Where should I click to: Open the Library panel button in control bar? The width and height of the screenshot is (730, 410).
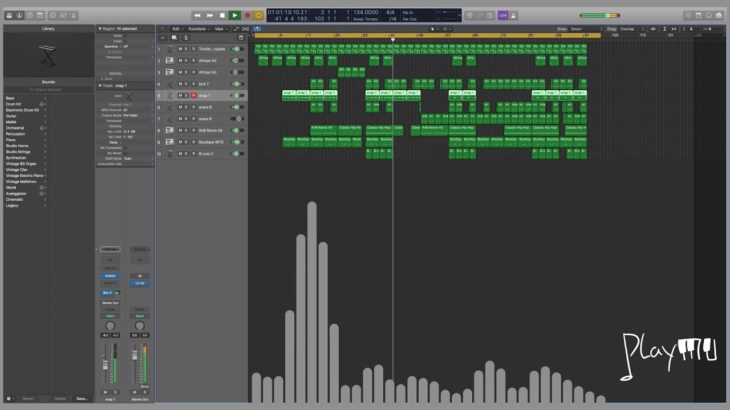click(x=9, y=15)
